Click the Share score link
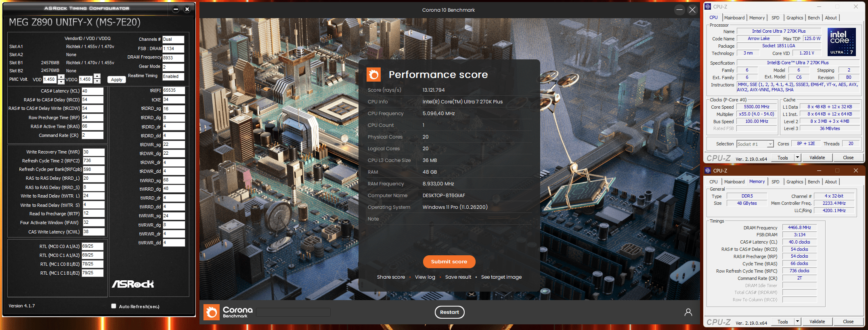The width and height of the screenshot is (868, 330). [x=391, y=277]
